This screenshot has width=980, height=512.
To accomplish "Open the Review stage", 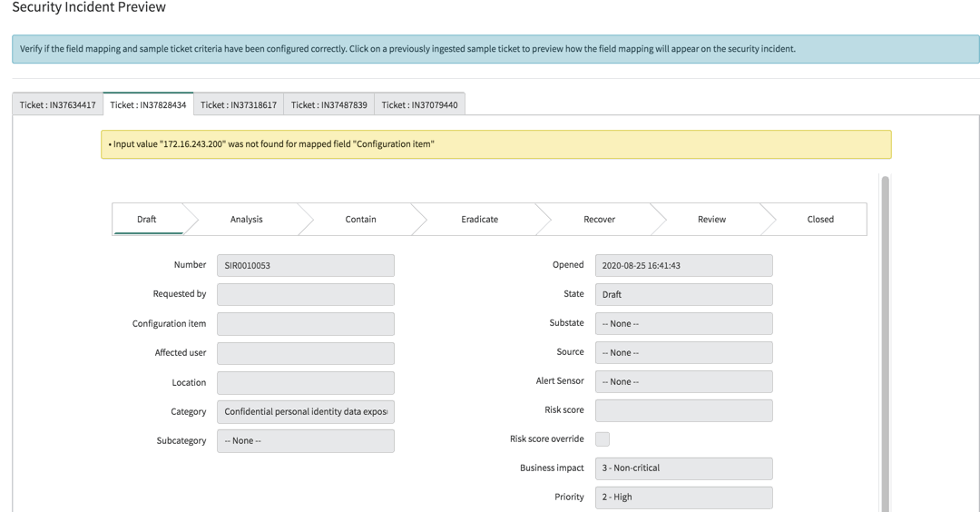I will 711,219.
